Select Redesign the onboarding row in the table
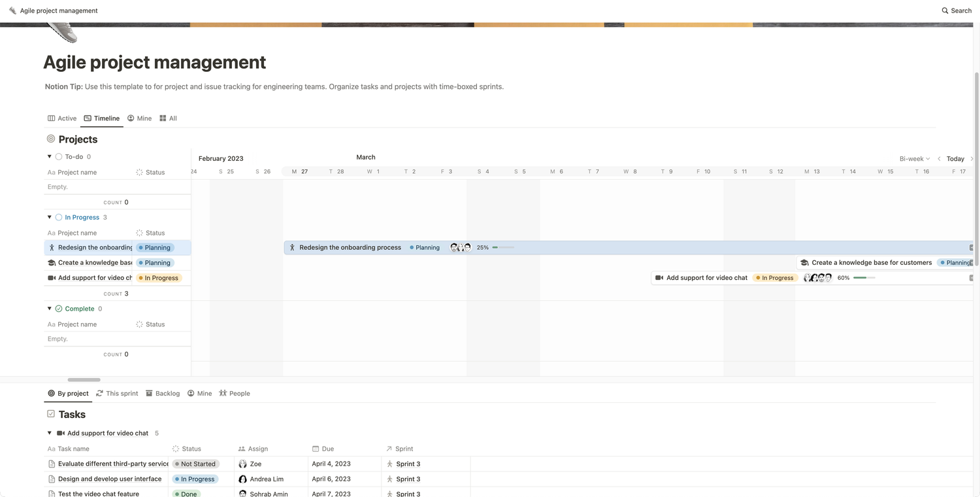The width and height of the screenshot is (980, 497). (x=118, y=248)
